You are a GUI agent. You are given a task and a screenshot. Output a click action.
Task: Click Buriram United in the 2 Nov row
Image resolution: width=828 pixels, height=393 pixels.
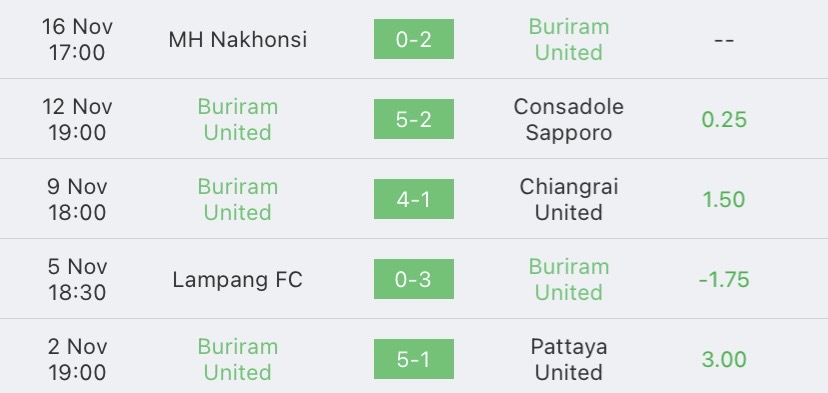click(x=238, y=359)
